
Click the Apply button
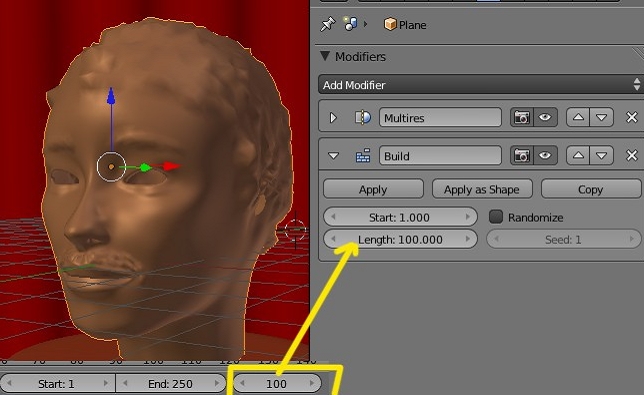click(373, 189)
